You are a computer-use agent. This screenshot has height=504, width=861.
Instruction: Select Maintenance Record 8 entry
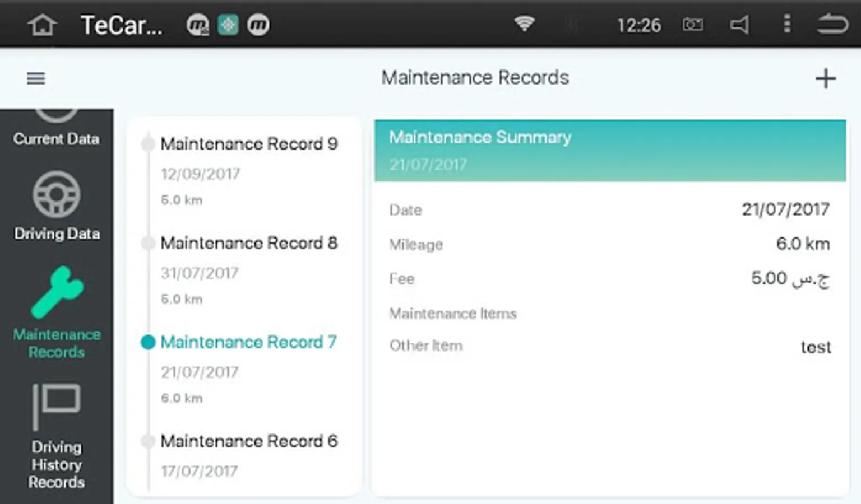pyautogui.click(x=247, y=270)
